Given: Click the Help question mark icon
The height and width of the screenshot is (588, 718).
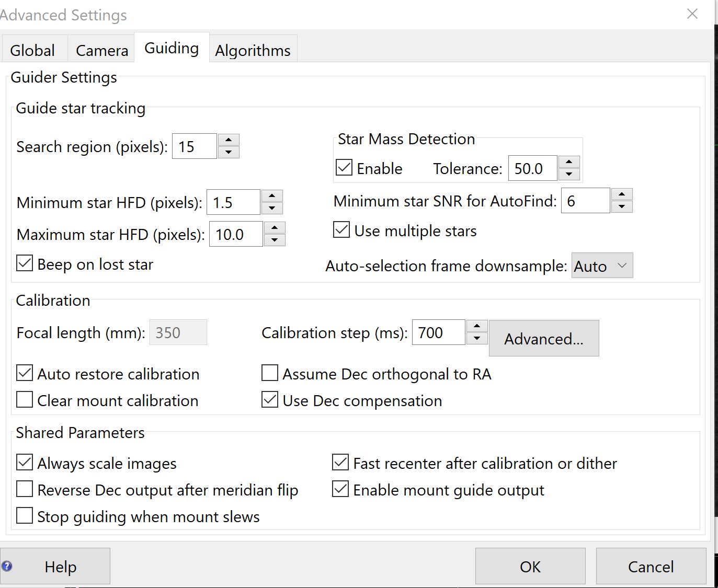Looking at the screenshot, I should pos(7,566).
